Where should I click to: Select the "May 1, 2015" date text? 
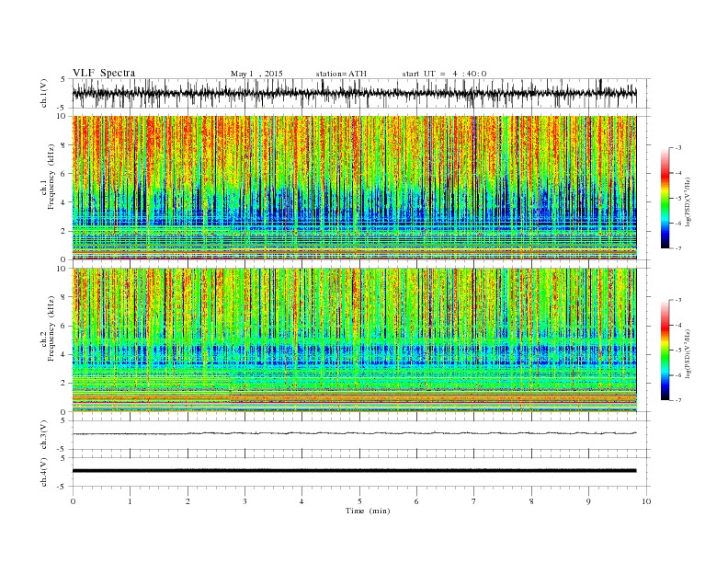point(256,74)
